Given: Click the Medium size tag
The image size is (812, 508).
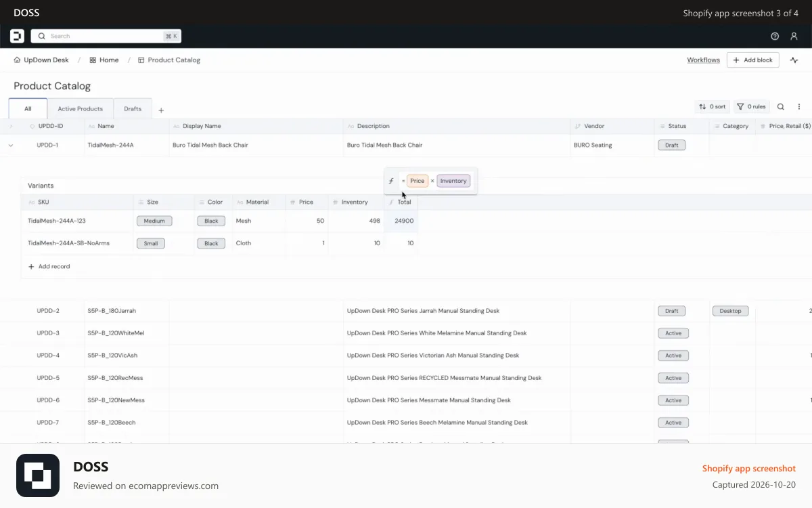Looking at the screenshot, I should (154, 221).
